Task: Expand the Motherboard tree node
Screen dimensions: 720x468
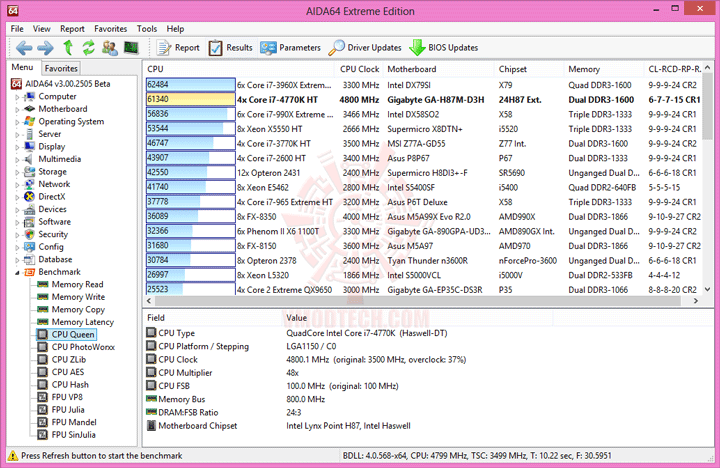Action: click(17, 109)
